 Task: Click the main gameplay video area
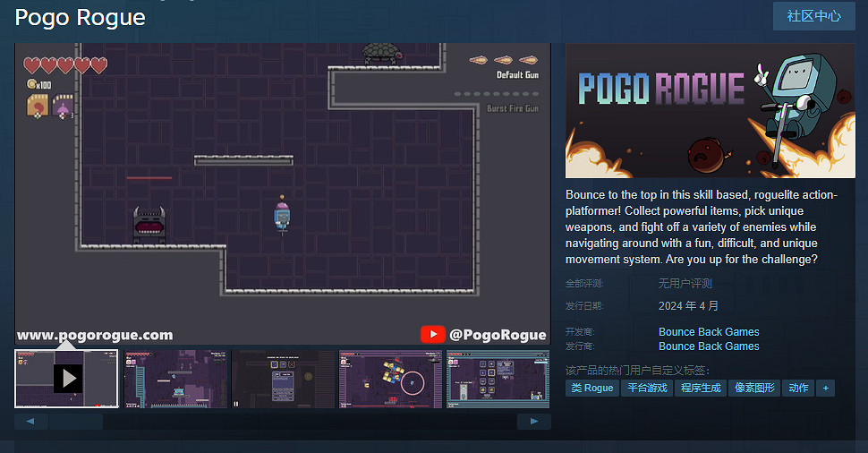tap(282, 194)
